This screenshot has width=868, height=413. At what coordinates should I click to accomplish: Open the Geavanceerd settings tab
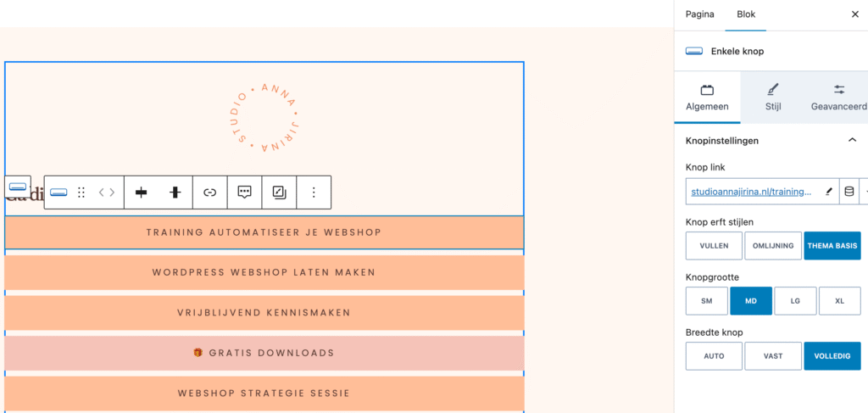[838, 98]
